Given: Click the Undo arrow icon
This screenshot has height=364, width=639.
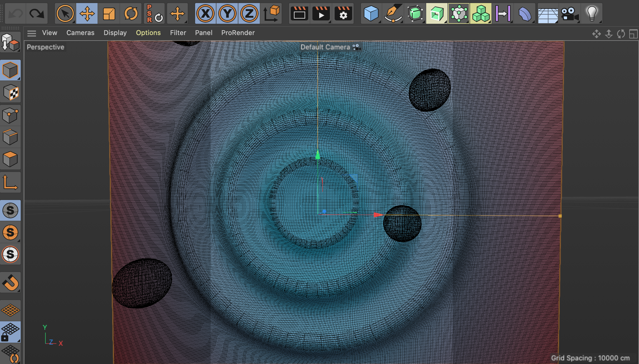Looking at the screenshot, I should (x=15, y=13).
